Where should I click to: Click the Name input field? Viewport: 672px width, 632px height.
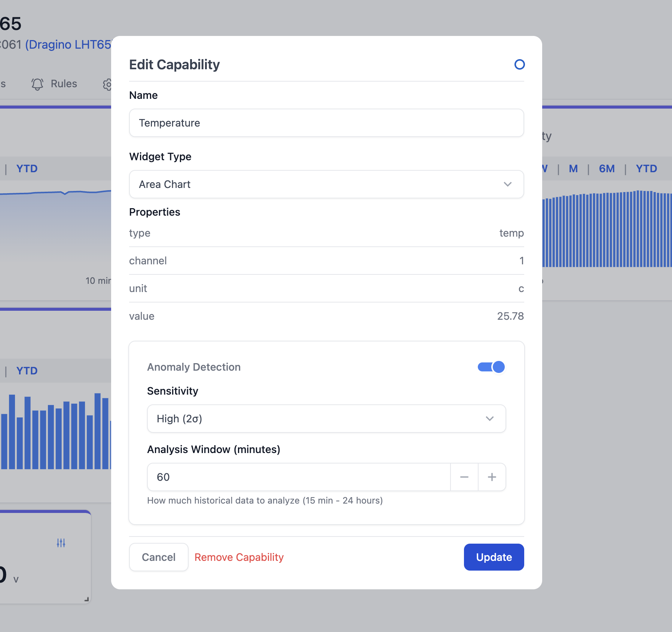point(326,123)
